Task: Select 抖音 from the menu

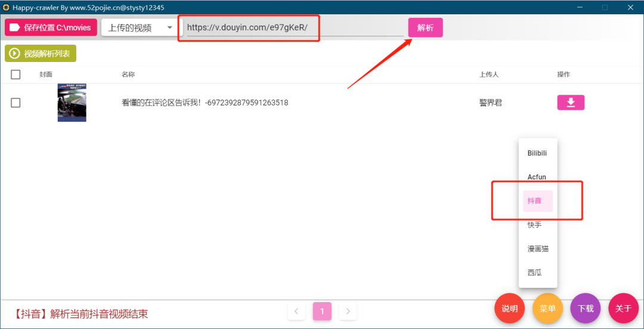Action: (538, 201)
